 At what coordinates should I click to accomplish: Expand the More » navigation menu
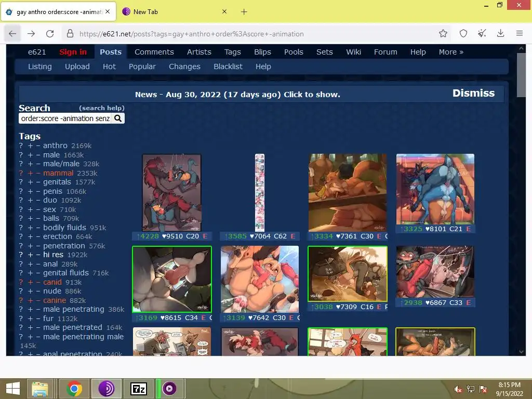tap(451, 52)
